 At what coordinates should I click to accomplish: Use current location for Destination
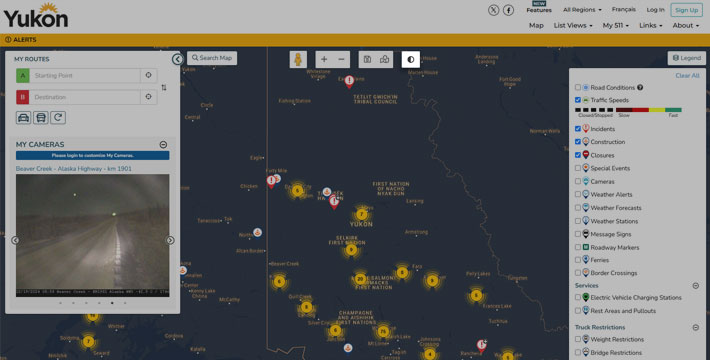149,97
